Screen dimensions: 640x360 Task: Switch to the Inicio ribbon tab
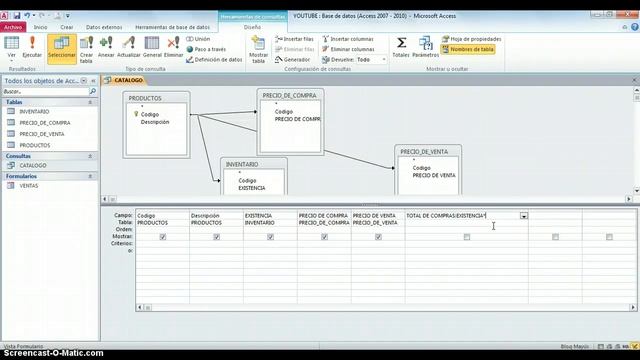[x=40, y=27]
